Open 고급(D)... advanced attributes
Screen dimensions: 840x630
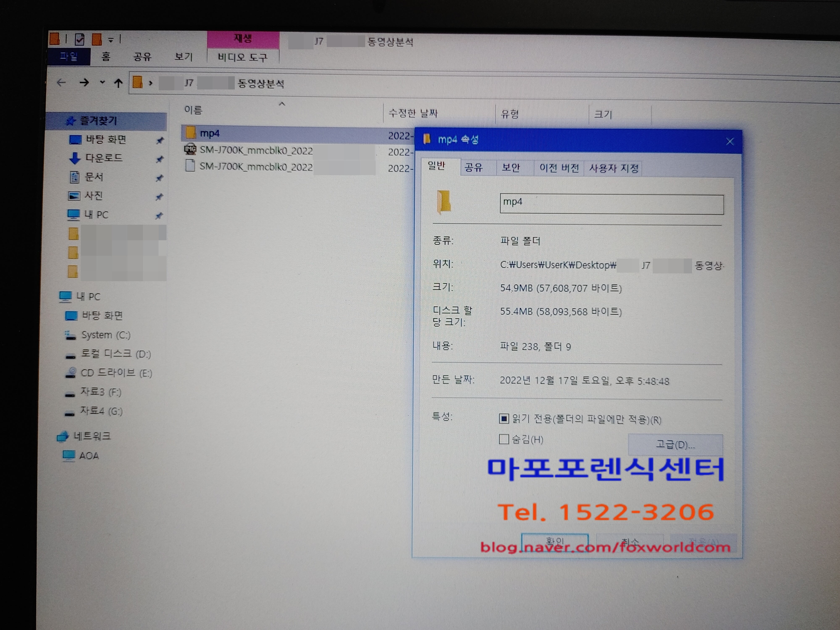pos(675,444)
